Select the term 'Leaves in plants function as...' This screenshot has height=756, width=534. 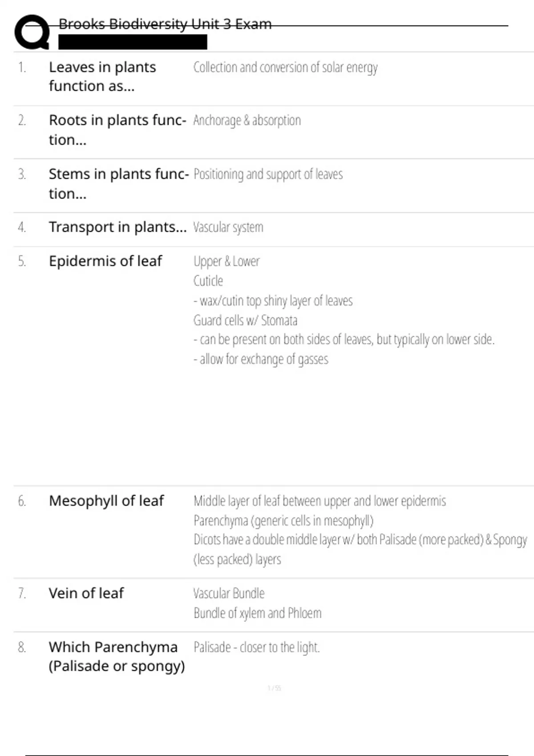(102, 76)
